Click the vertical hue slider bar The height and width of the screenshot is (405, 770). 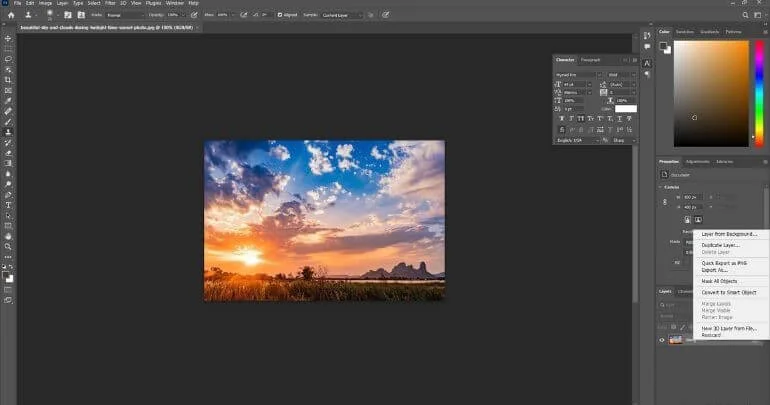coord(759,93)
